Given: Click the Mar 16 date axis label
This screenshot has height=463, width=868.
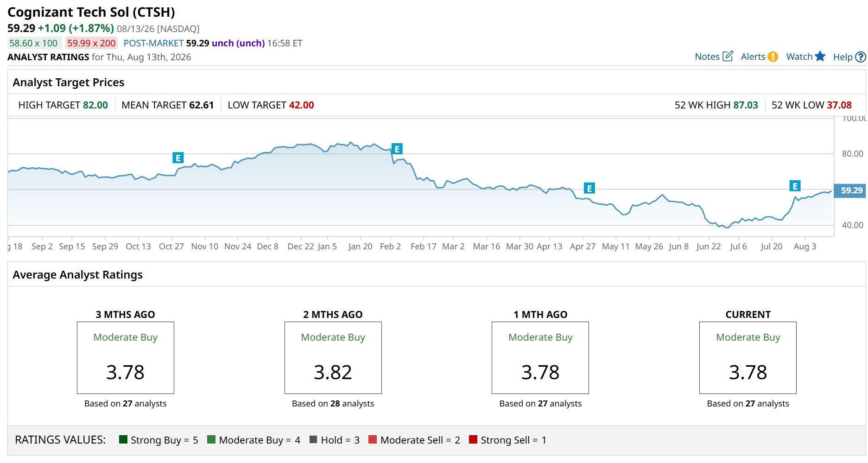Looking at the screenshot, I should (487, 247).
